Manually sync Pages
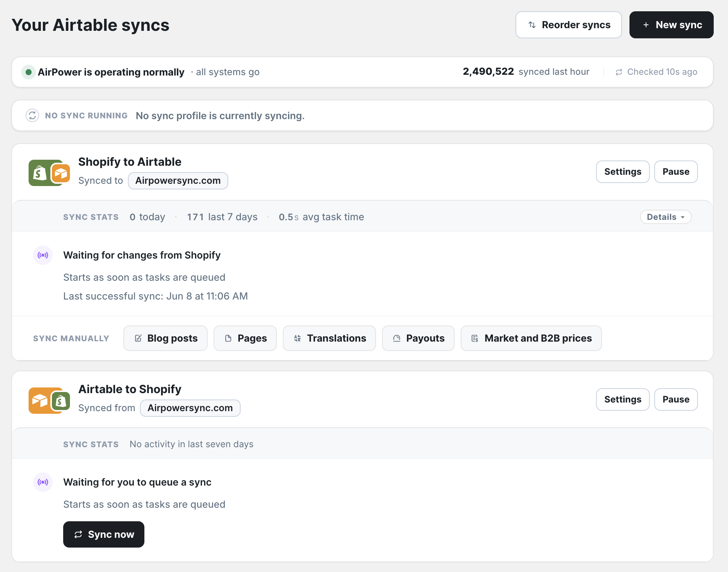Image resolution: width=728 pixels, height=572 pixels. [x=245, y=338]
